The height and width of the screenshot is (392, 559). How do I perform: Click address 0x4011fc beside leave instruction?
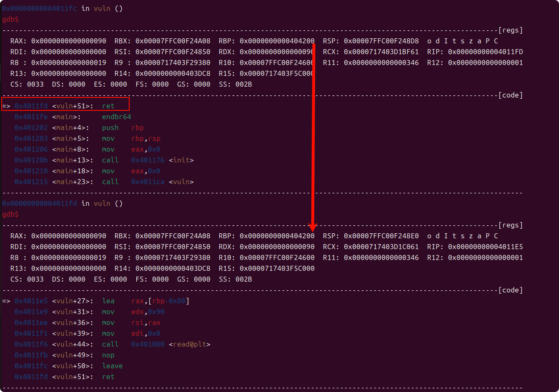31,366
